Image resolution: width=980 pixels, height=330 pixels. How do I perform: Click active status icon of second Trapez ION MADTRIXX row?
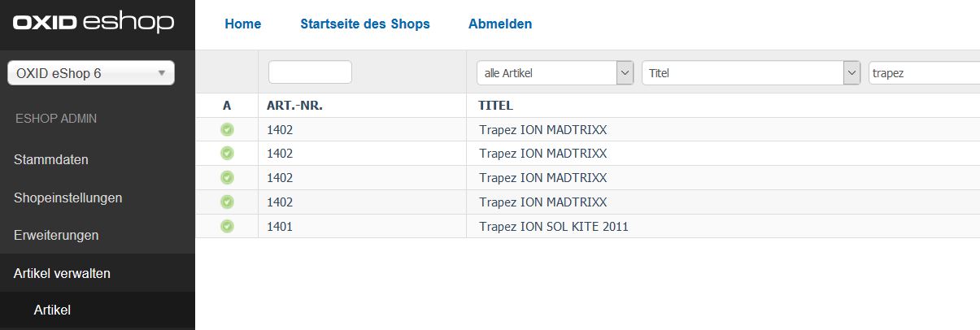click(227, 154)
